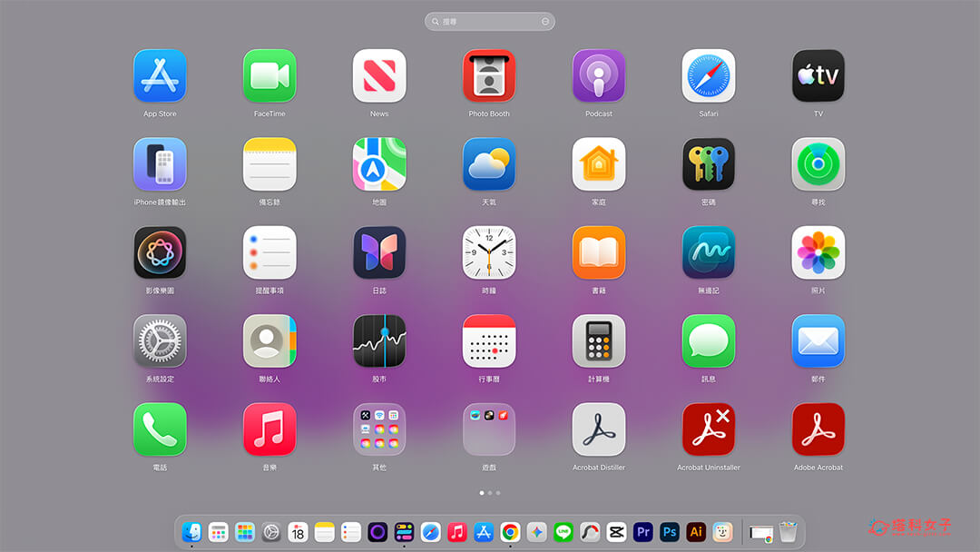Viewport: 980px width, 552px height.
Task: Open the App Store icon in Dock
Action: [484, 532]
